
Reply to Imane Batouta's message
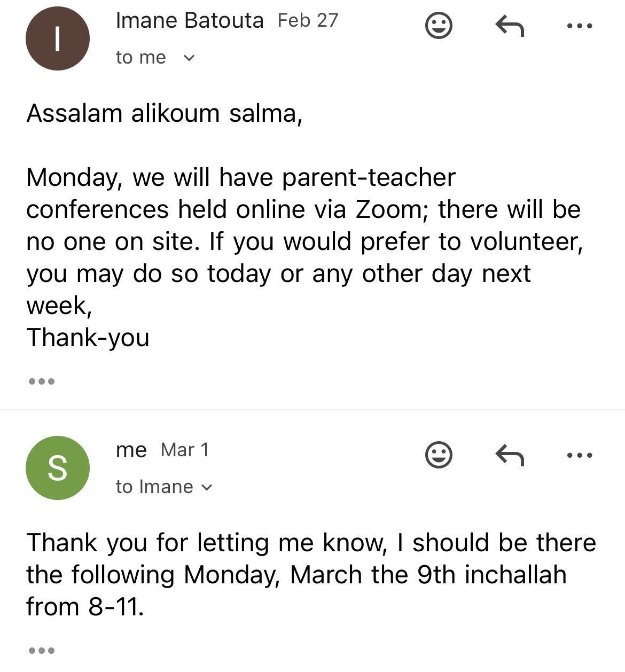(x=510, y=25)
